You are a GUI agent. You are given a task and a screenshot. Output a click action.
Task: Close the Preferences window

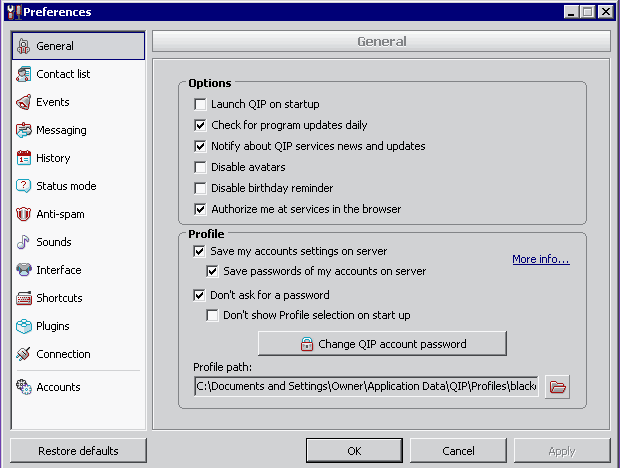coord(606,12)
